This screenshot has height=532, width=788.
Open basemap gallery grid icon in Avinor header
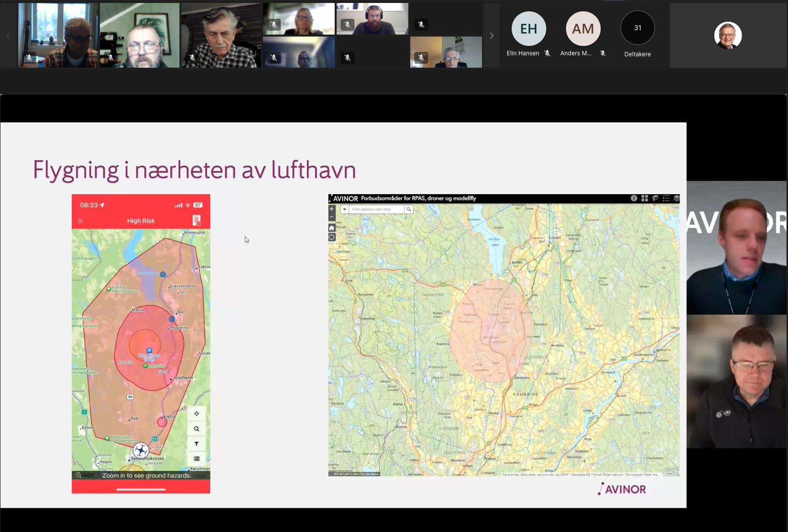pos(645,198)
